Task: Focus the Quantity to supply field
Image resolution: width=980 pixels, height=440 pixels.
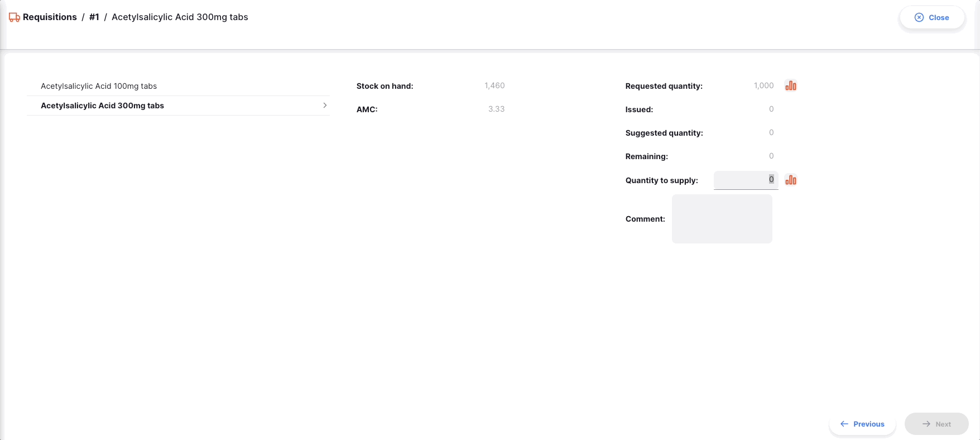Action: 746,180
